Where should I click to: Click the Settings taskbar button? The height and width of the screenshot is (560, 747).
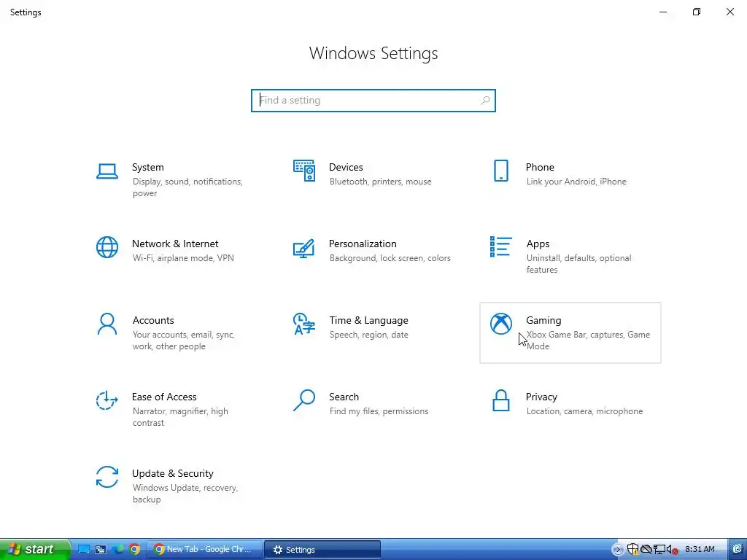tap(322, 550)
